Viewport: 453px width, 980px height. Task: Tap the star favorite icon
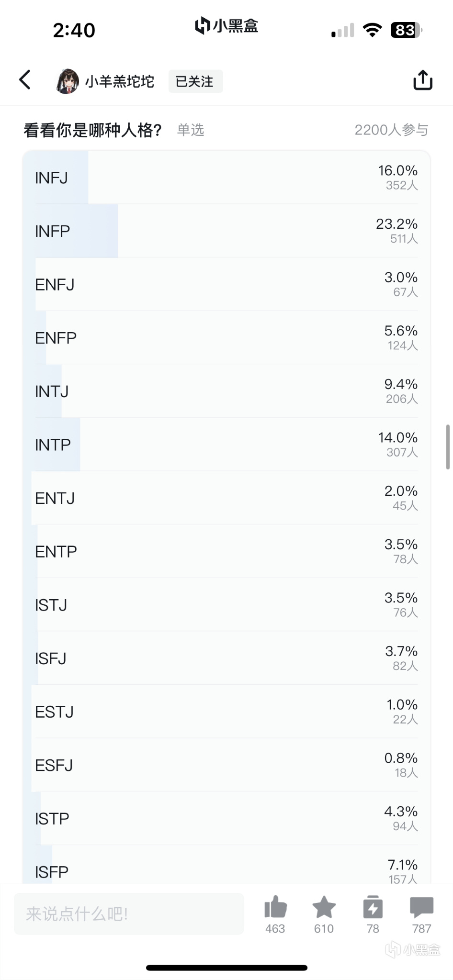click(x=324, y=906)
